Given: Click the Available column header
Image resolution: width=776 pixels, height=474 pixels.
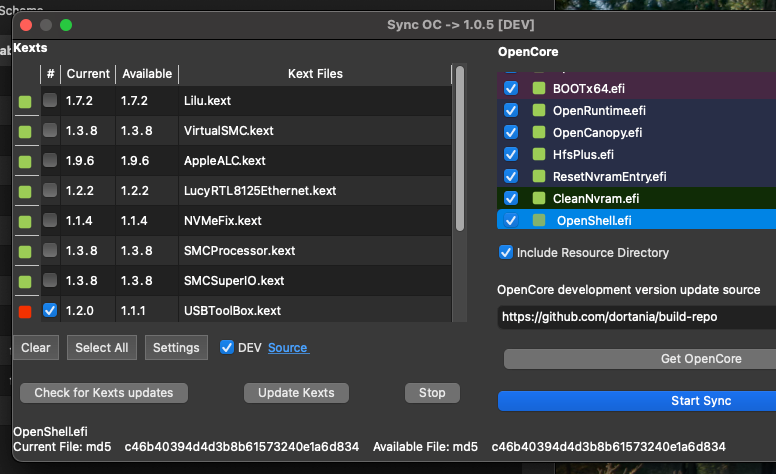Looking at the screenshot, I should (x=147, y=74).
